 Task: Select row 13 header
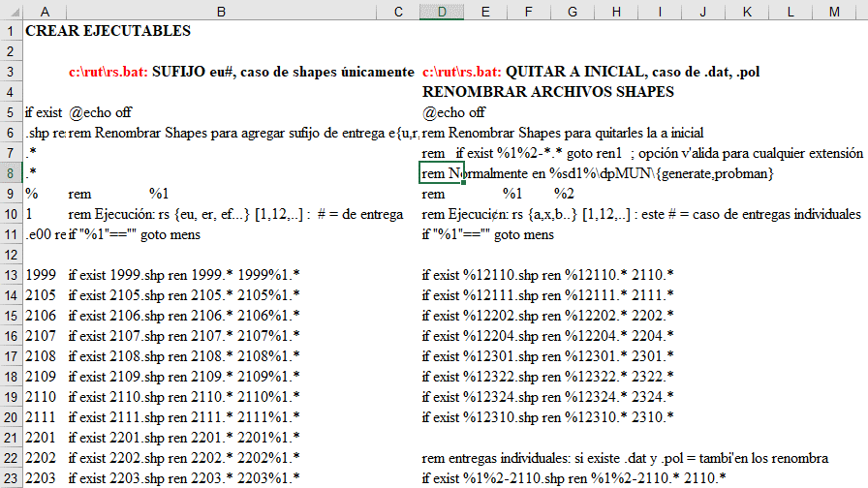[11, 275]
